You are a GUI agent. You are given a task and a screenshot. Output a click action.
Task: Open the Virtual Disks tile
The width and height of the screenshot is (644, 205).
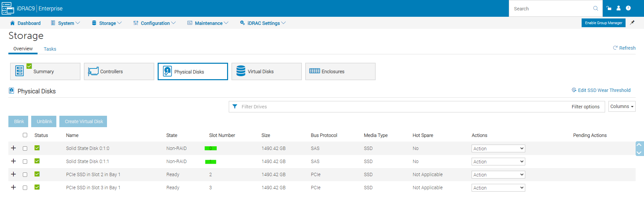click(x=266, y=71)
